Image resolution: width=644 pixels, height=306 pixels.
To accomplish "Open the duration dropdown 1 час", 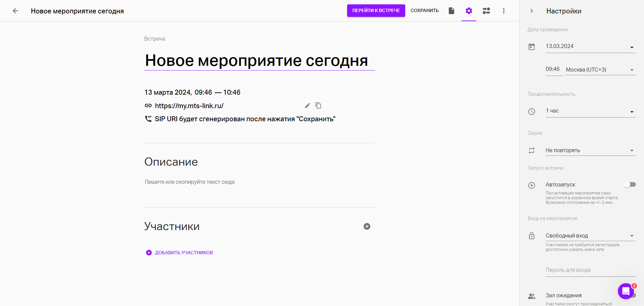I will point(591,111).
